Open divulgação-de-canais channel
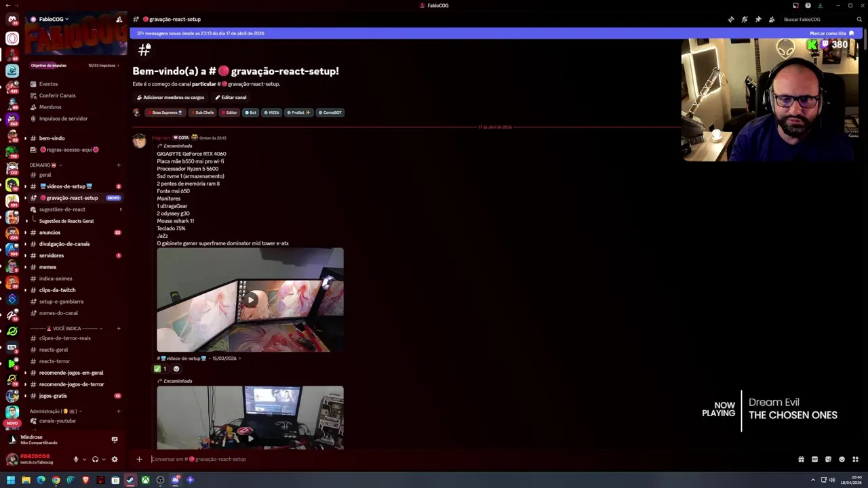 point(64,244)
